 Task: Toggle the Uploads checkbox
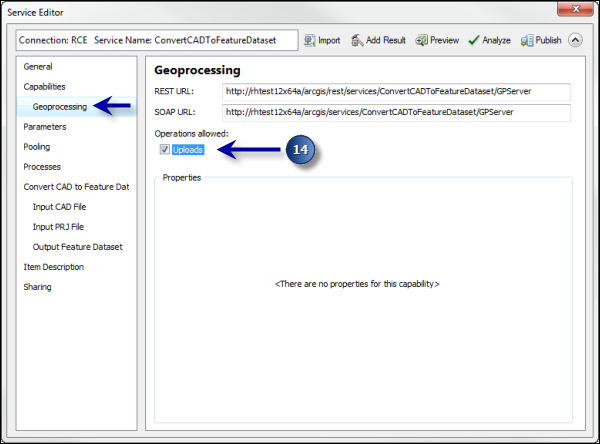[x=165, y=149]
